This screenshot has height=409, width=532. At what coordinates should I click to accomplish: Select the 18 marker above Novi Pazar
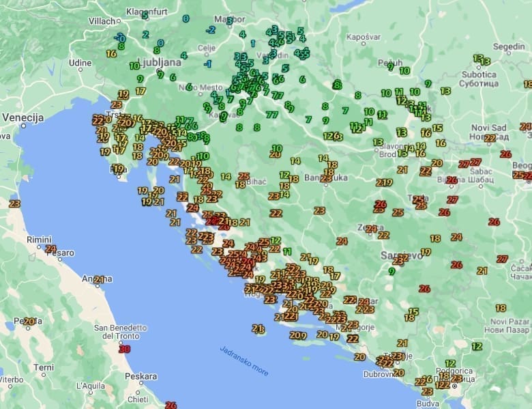pos(501,308)
